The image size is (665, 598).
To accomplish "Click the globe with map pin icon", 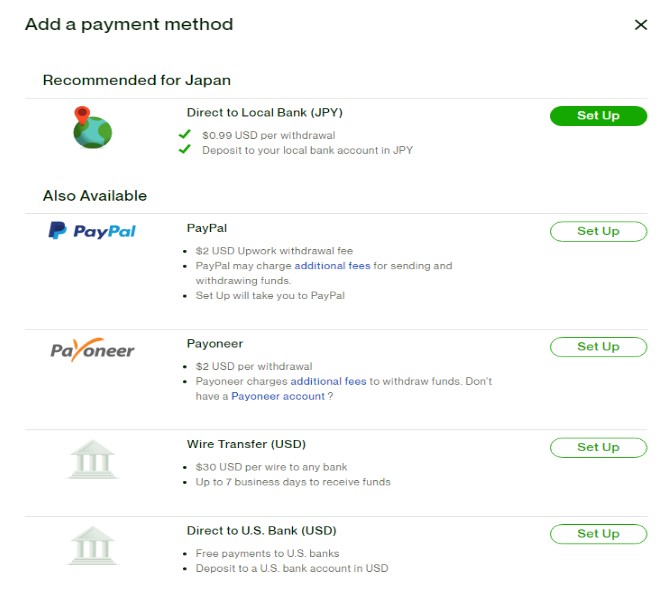I will pyautogui.click(x=92, y=127).
